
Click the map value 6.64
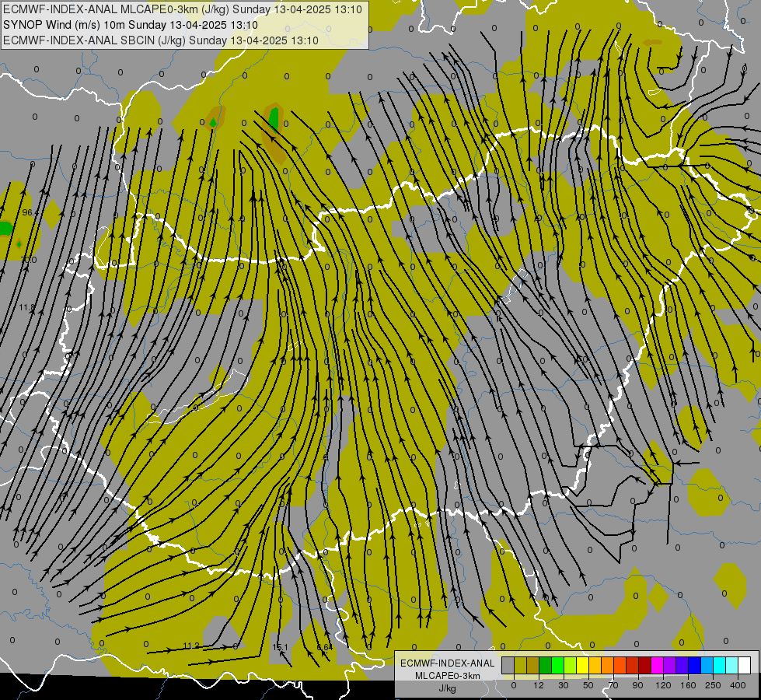[325, 647]
